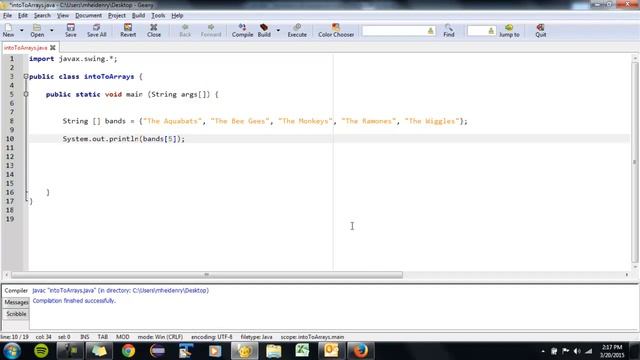Image resolution: width=640 pixels, height=360 pixels.
Task: Open Spotify from the taskbar
Action: [41, 351]
